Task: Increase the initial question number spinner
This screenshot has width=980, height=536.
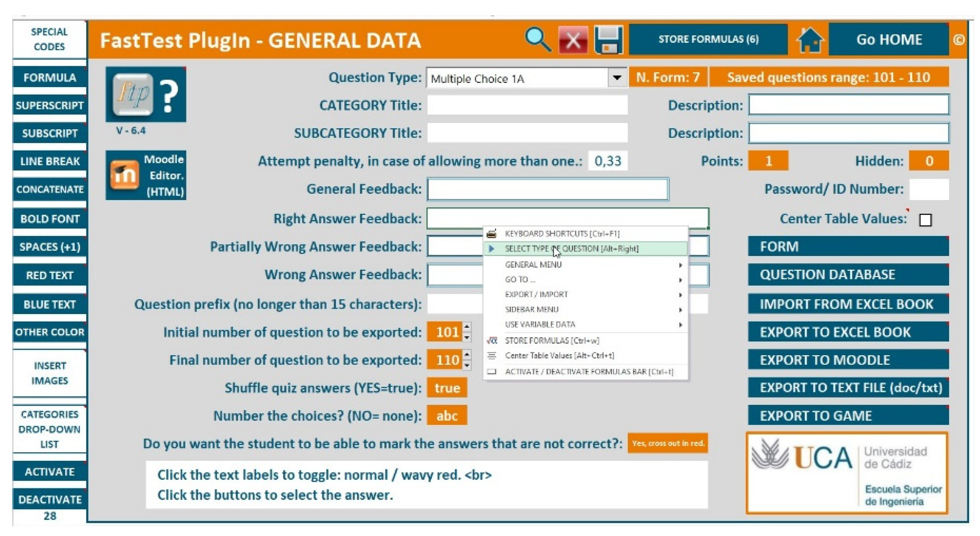Action: point(467,327)
